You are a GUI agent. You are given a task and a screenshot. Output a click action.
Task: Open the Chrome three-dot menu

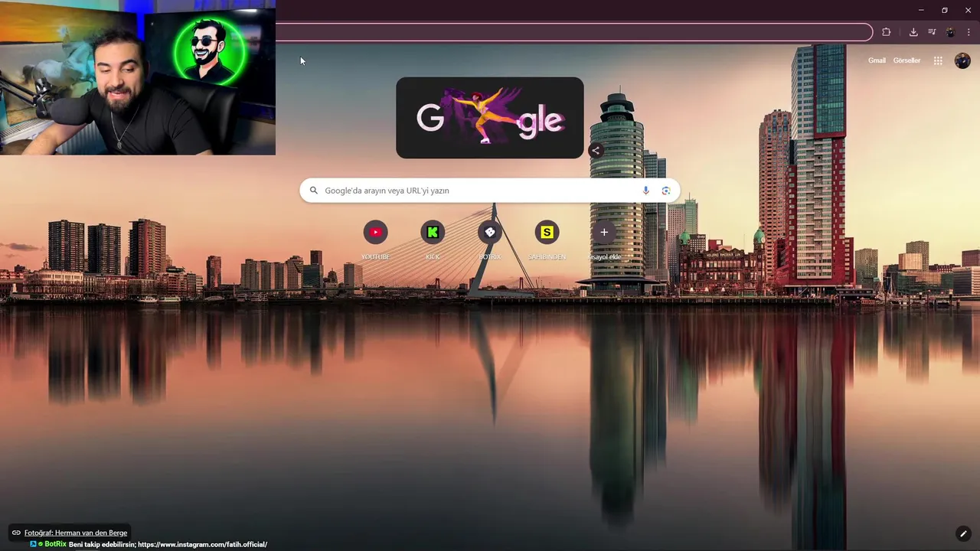point(969,32)
